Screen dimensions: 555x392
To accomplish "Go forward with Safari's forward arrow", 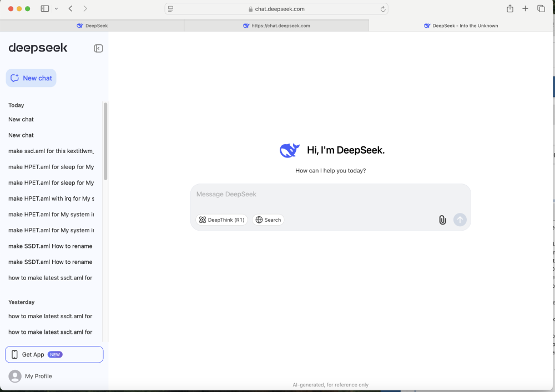I will 85,8.
